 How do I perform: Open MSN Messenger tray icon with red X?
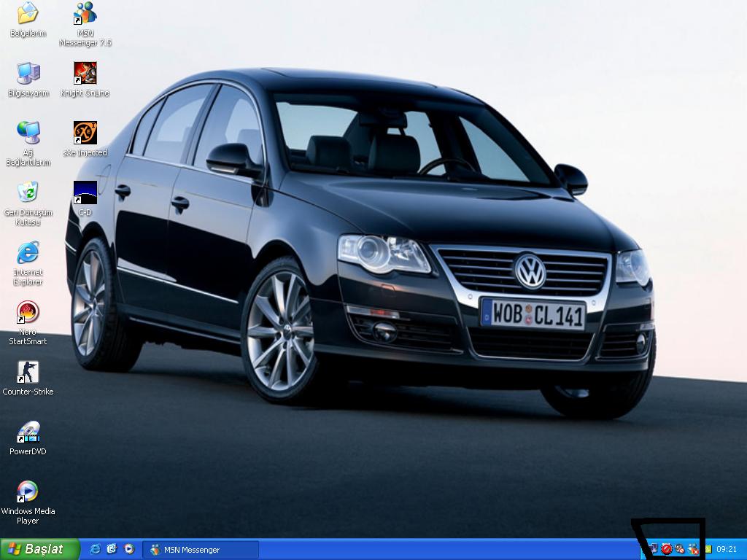[x=693, y=549]
